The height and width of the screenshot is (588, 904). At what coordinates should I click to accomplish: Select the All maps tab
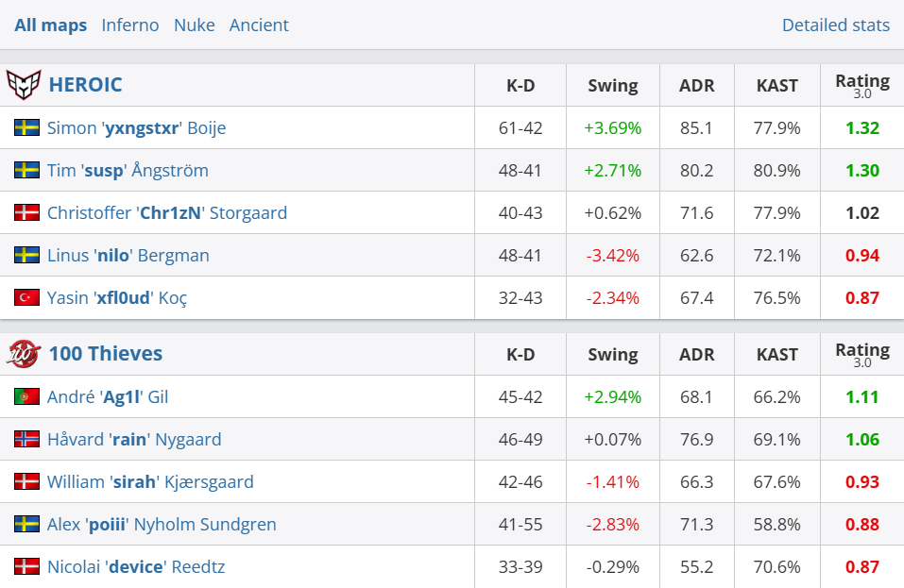[51, 25]
